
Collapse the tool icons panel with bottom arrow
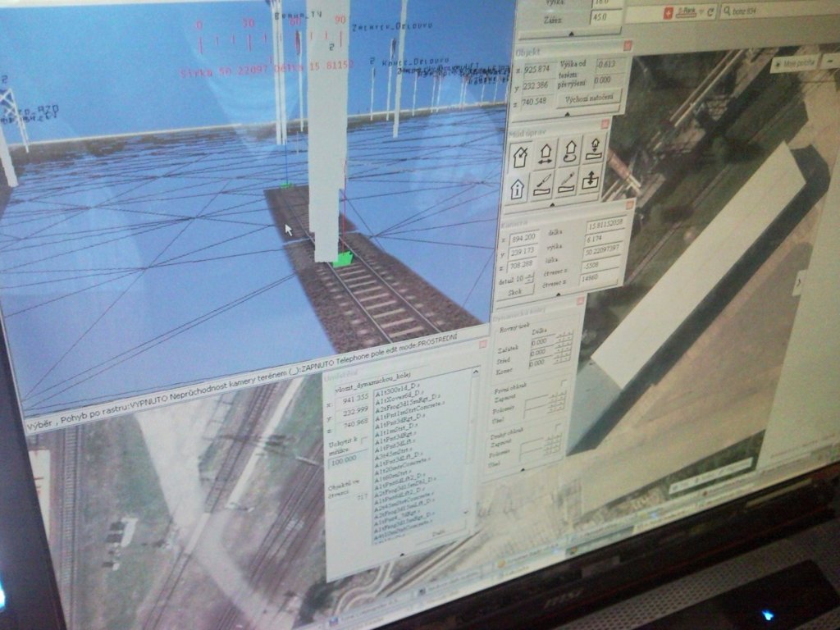(552, 204)
